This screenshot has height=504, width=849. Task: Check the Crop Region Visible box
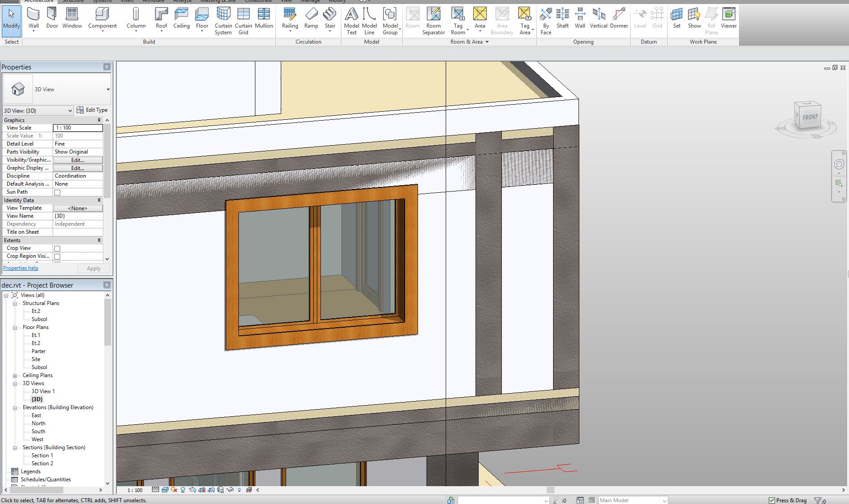coord(57,256)
